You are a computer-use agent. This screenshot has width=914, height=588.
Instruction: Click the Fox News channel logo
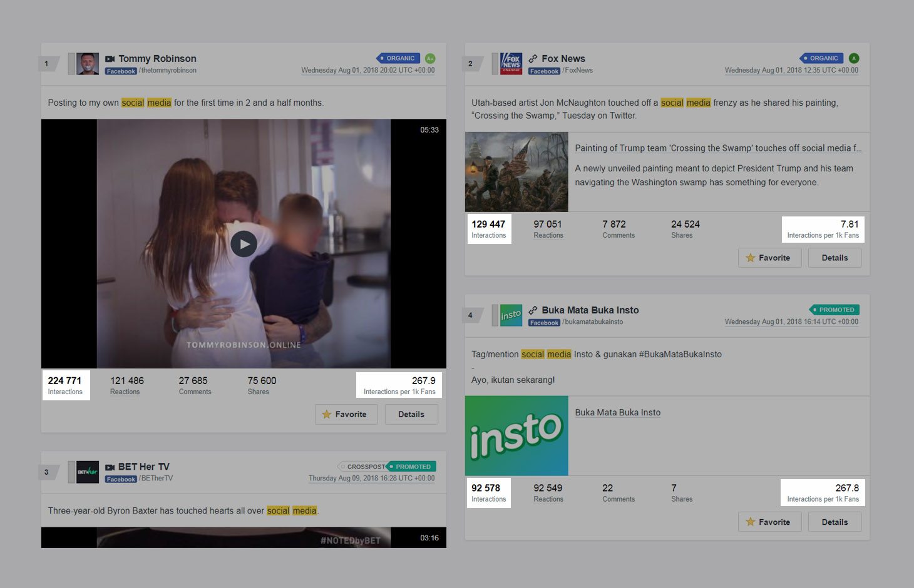point(511,64)
